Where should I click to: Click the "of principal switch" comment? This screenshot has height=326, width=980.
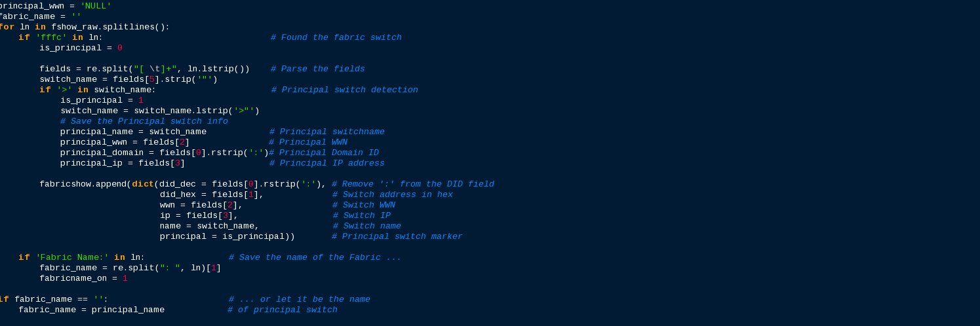click(x=282, y=310)
